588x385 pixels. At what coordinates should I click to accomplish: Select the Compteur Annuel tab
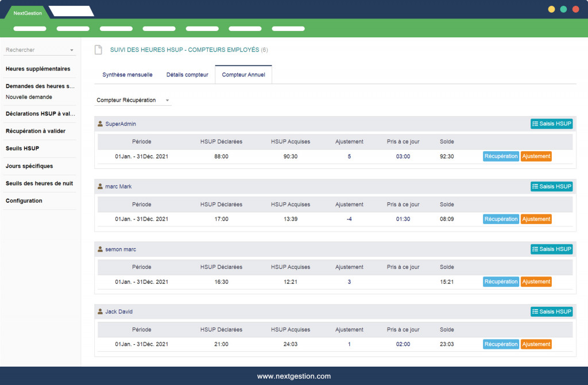coord(243,75)
